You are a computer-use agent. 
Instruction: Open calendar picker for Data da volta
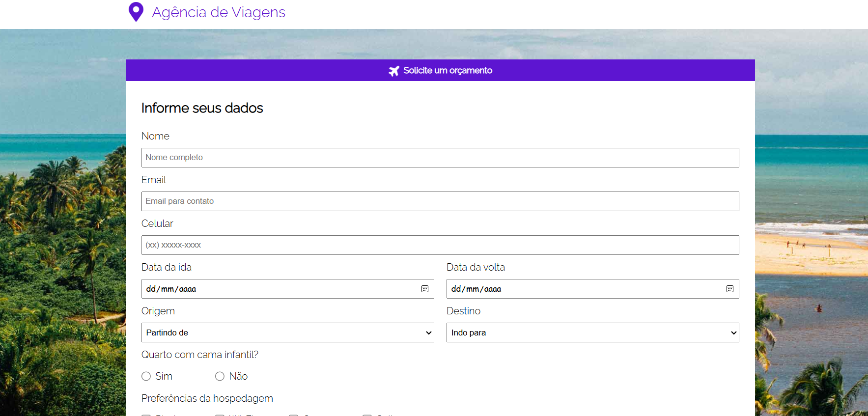(x=730, y=289)
